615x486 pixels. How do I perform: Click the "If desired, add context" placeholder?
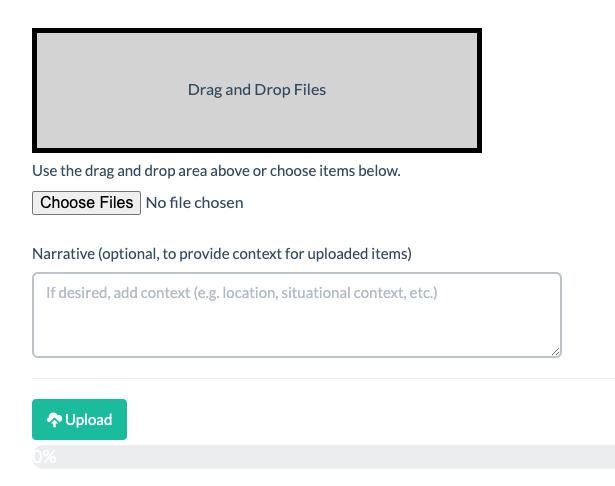pyautogui.click(x=241, y=294)
